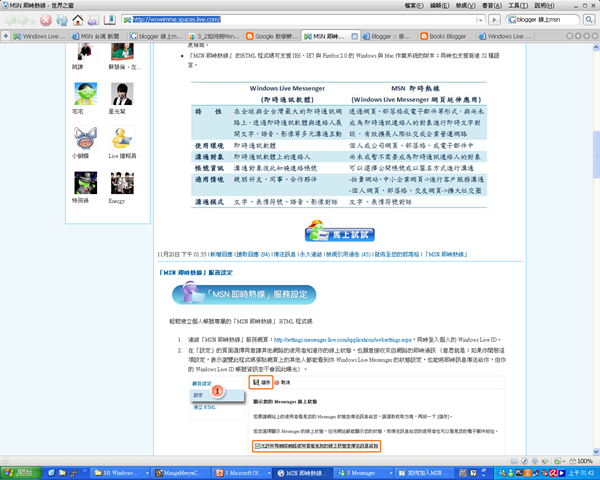
Task: Click the 「MSN 即時熱線」服務設定 heading link
Action: [x=196, y=273]
